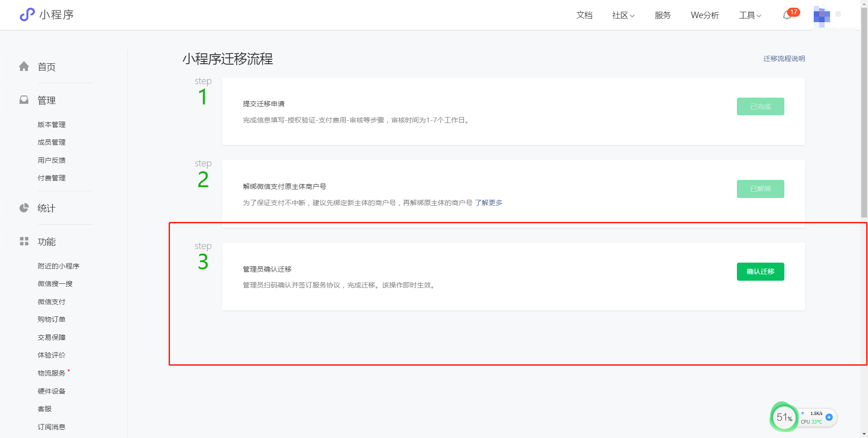Viewport: 868px width, 438px height.
Task: Open the 迁移流程说明 link
Action: pos(784,59)
